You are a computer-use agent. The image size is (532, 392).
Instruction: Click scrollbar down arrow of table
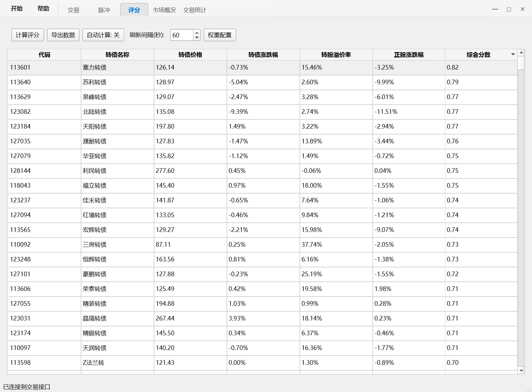tap(521, 370)
